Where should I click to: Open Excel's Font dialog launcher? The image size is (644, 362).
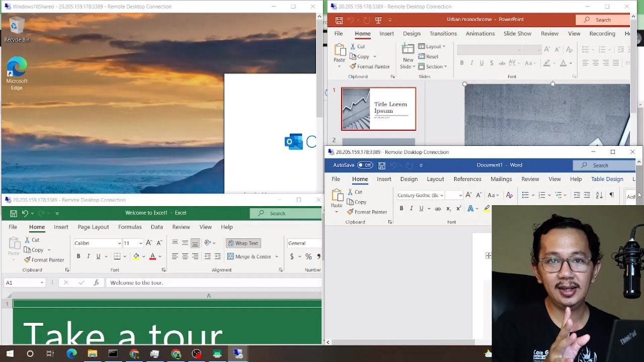164,270
